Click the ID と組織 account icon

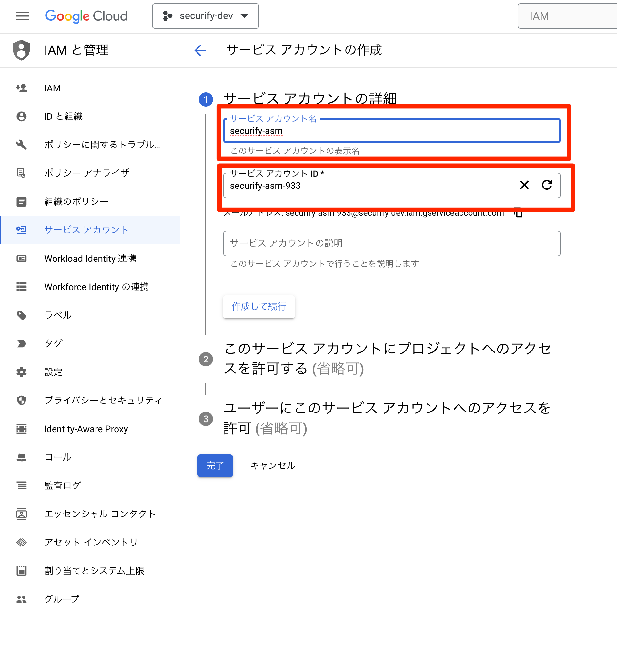click(21, 116)
